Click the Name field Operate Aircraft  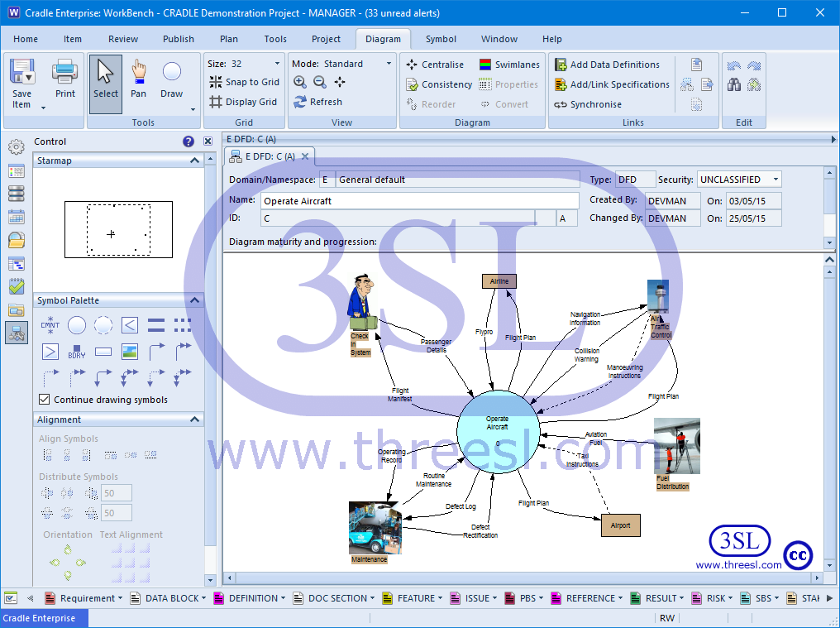click(x=420, y=200)
